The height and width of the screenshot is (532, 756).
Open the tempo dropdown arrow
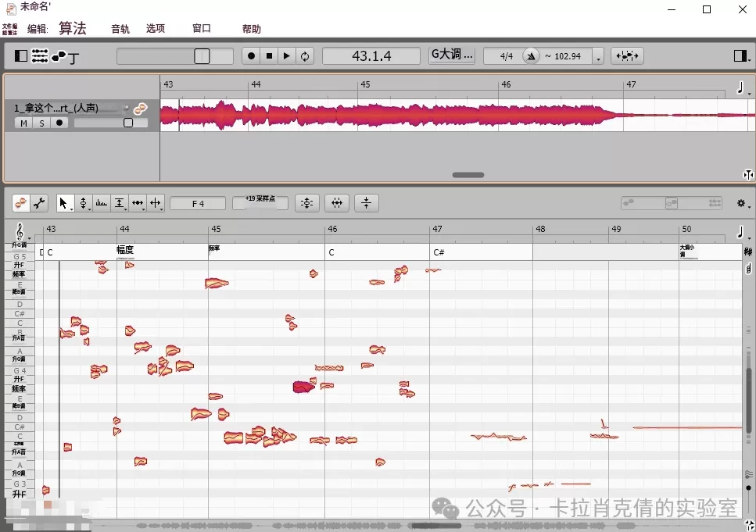[599, 57]
